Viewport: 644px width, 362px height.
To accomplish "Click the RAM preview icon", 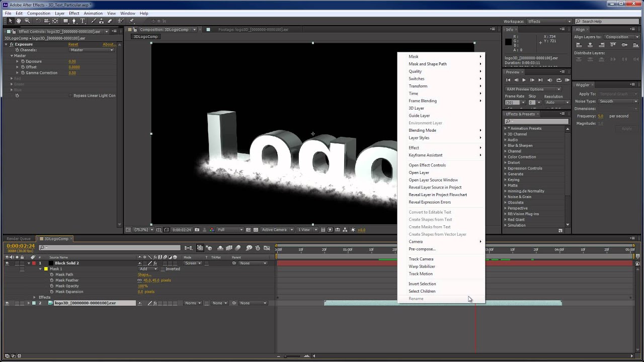I will (x=567, y=80).
